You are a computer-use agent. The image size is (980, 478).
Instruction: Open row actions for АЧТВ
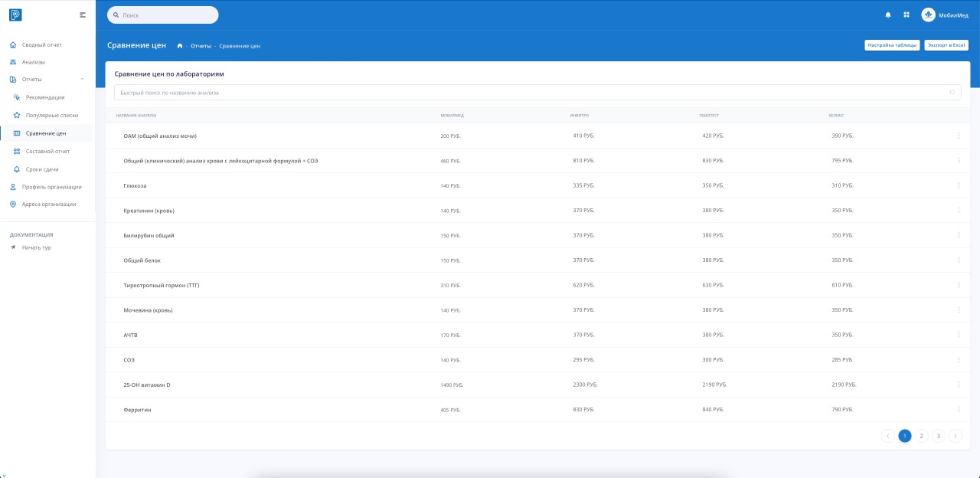click(959, 335)
